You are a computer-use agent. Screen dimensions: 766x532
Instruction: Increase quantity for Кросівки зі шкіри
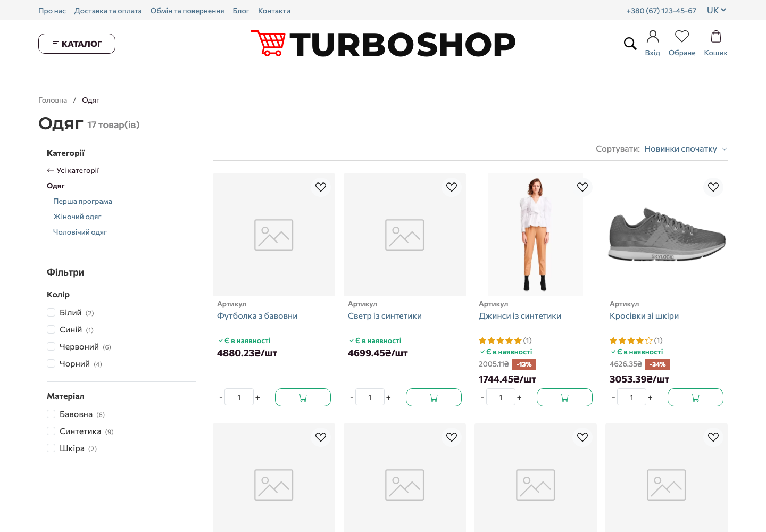click(x=650, y=397)
